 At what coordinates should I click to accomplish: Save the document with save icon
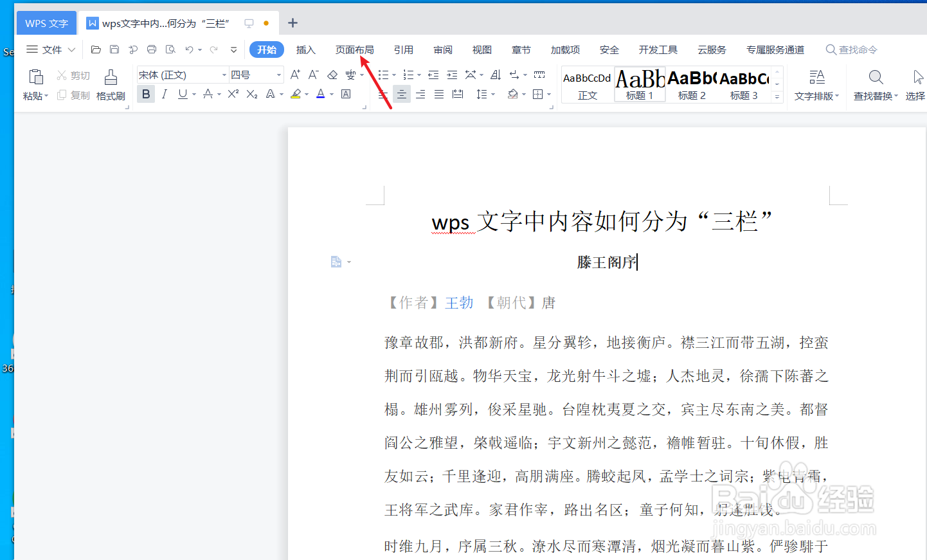(x=114, y=50)
